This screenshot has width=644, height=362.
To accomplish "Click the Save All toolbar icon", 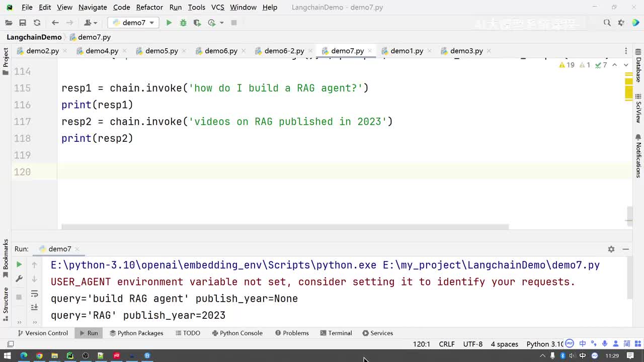I will coord(23,23).
